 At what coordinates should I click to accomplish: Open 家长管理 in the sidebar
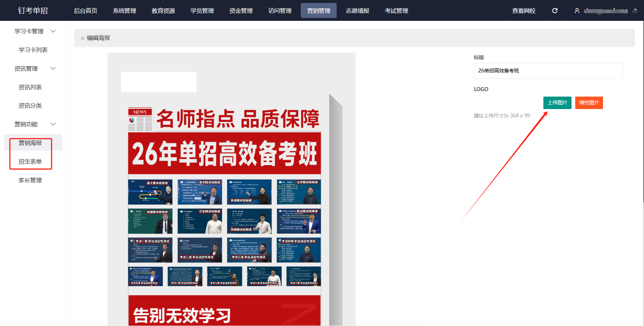pos(30,180)
